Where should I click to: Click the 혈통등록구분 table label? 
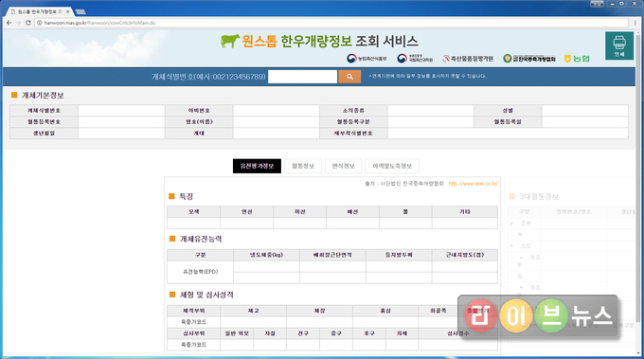(353, 122)
